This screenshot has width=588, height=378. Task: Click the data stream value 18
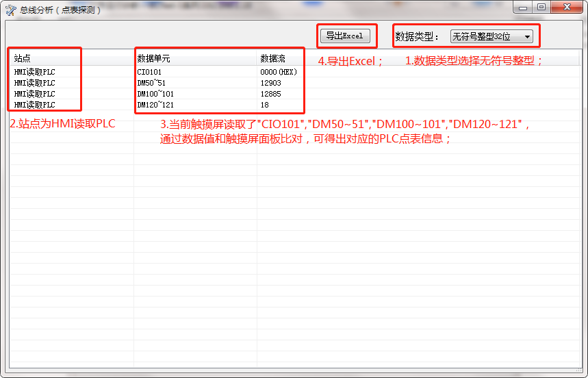pyautogui.click(x=264, y=105)
